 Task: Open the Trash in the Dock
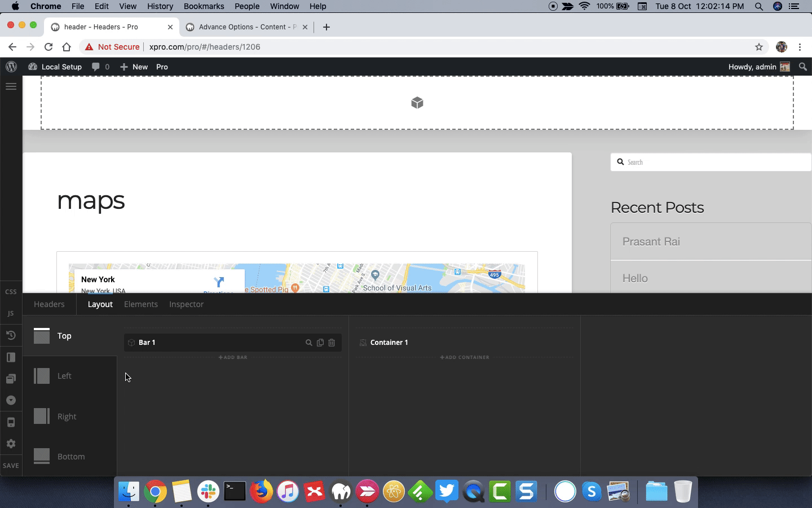pyautogui.click(x=683, y=491)
